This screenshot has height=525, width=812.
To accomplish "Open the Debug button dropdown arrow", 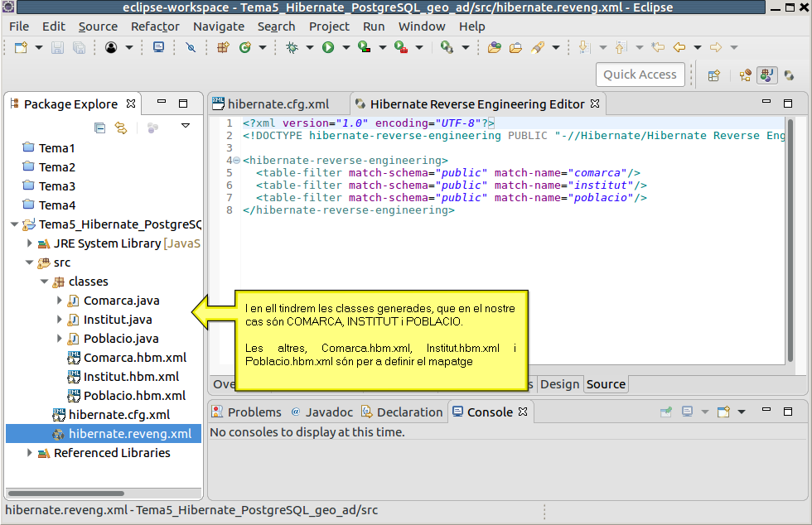I will pos(310,48).
